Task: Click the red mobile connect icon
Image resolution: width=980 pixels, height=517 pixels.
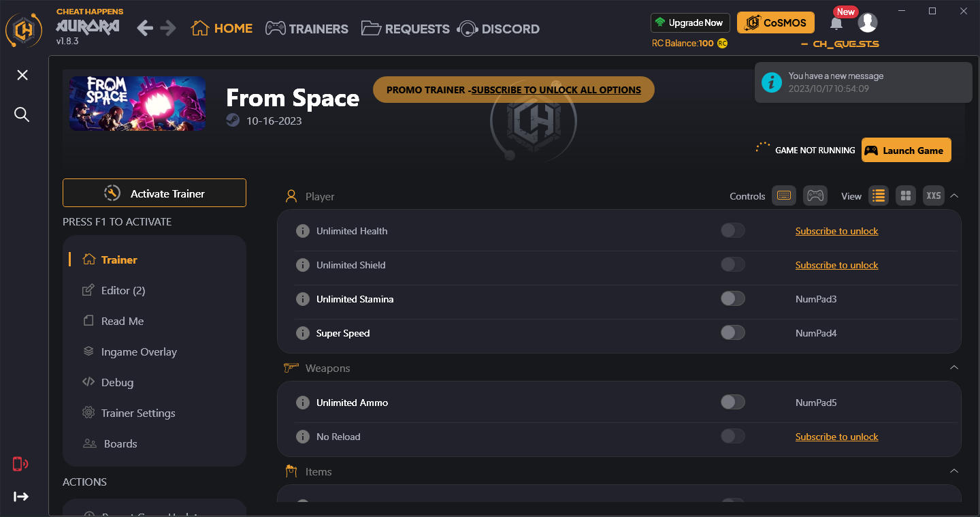Action: click(x=20, y=464)
